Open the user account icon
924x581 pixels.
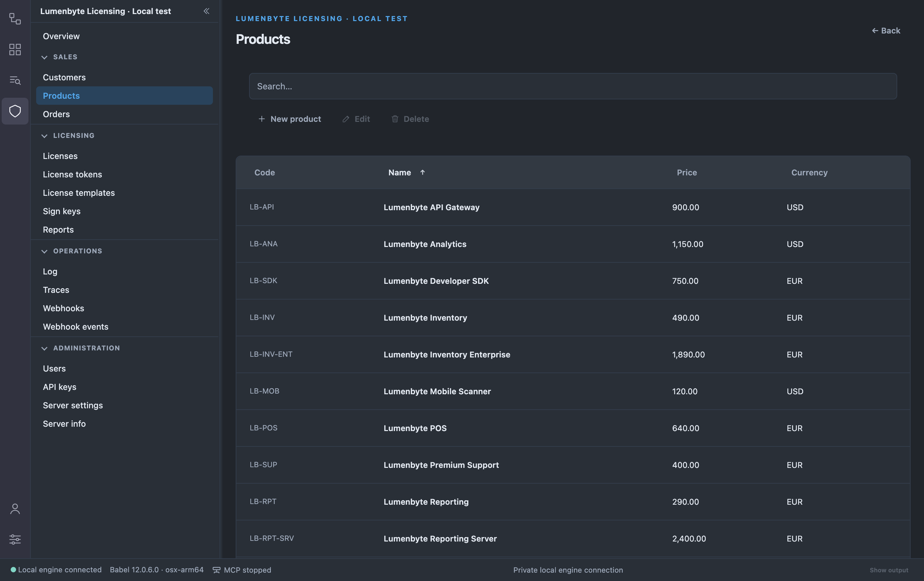pyautogui.click(x=15, y=509)
